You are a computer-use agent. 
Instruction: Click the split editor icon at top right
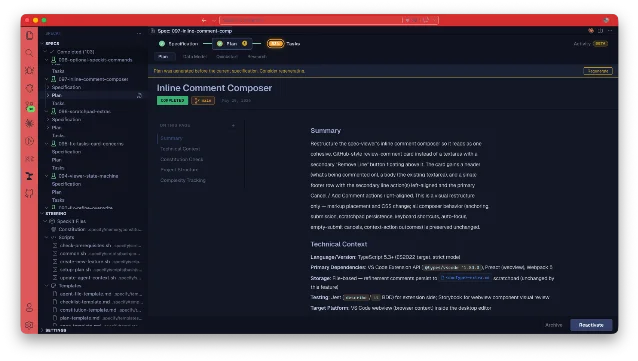601,31
